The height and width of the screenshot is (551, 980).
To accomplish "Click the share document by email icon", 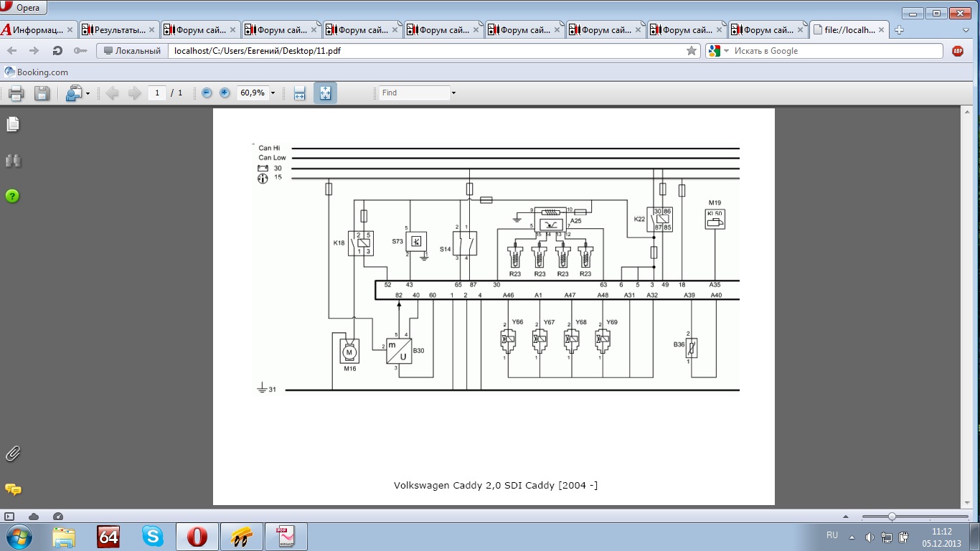I will click(74, 93).
